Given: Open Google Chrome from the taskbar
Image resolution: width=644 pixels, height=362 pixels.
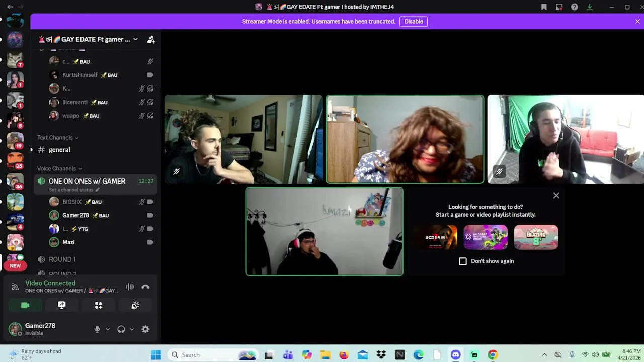Looking at the screenshot, I should pos(493,355).
